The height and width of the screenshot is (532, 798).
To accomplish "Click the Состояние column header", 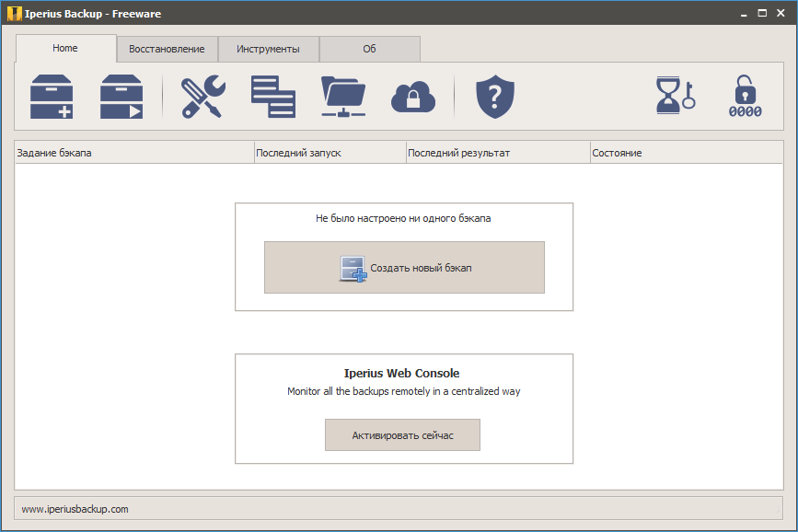I will [x=686, y=153].
